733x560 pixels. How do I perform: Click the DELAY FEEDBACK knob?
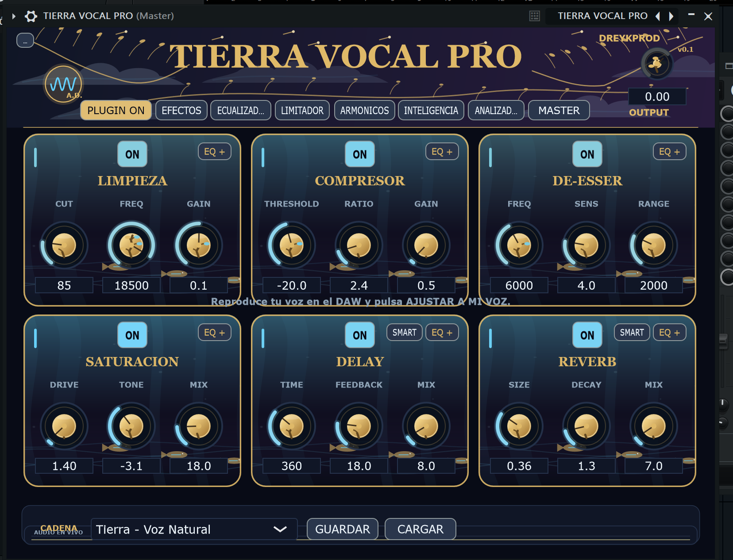click(359, 426)
